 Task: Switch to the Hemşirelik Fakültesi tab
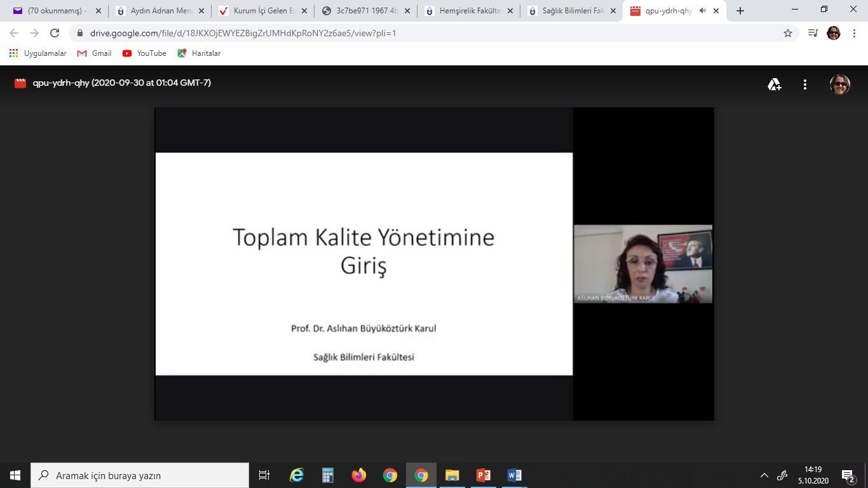point(468,11)
